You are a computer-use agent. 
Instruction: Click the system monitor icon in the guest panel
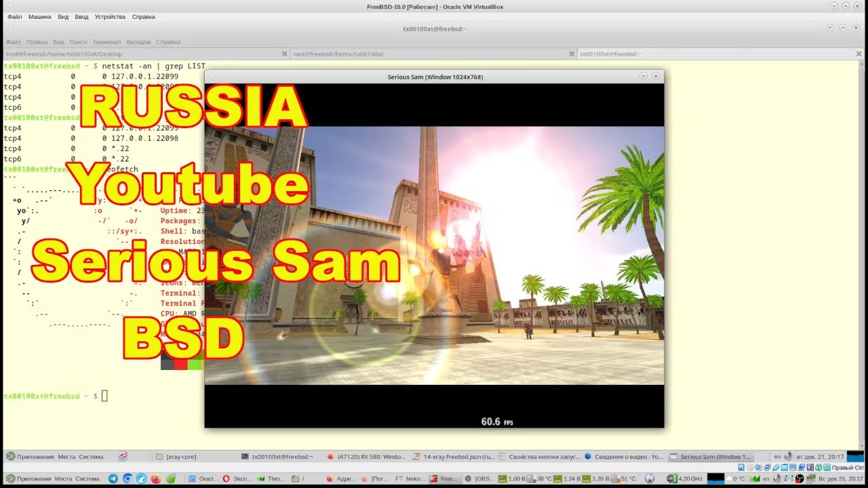tap(123, 457)
